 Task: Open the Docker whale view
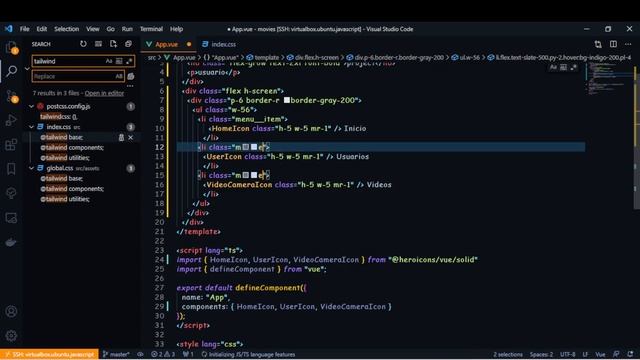pyautogui.click(x=11, y=242)
